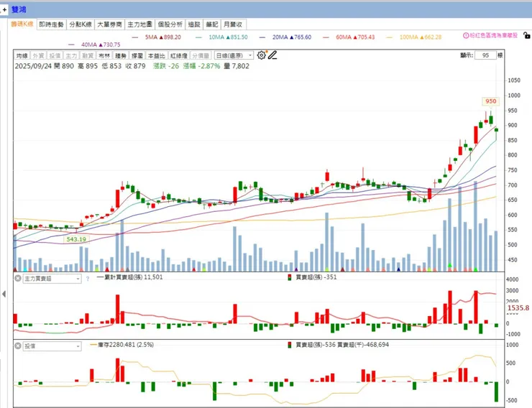Toggle the 趨勢 trend overlay
The width and height of the screenshot is (532, 408).
point(121,55)
